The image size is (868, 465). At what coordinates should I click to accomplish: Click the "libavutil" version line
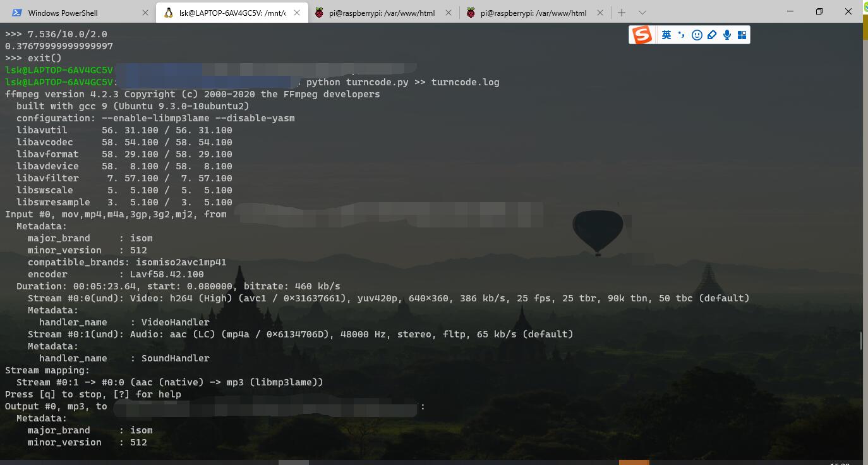[124, 130]
